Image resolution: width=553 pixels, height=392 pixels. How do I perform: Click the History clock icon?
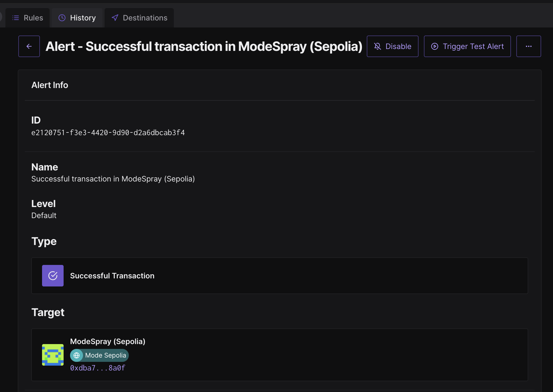(x=62, y=18)
